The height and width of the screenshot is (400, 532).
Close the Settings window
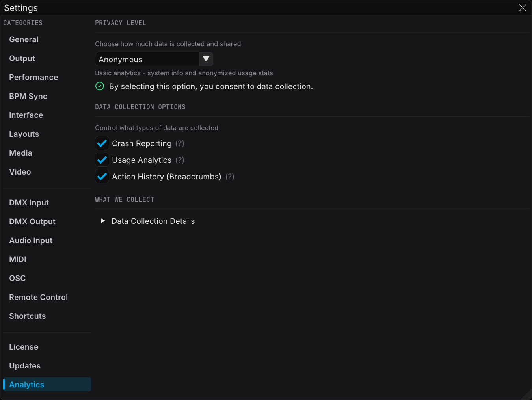pyautogui.click(x=523, y=8)
